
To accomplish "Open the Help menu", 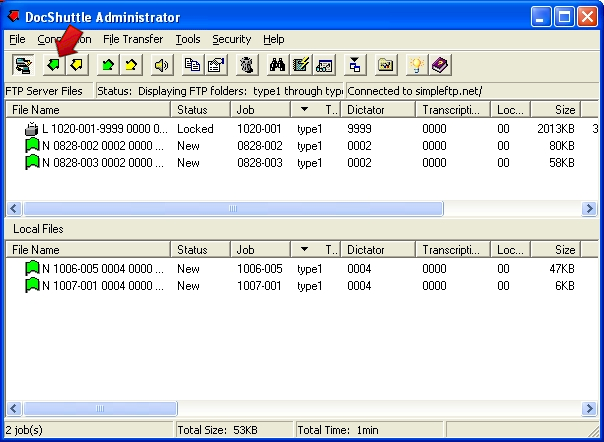I will point(274,39).
